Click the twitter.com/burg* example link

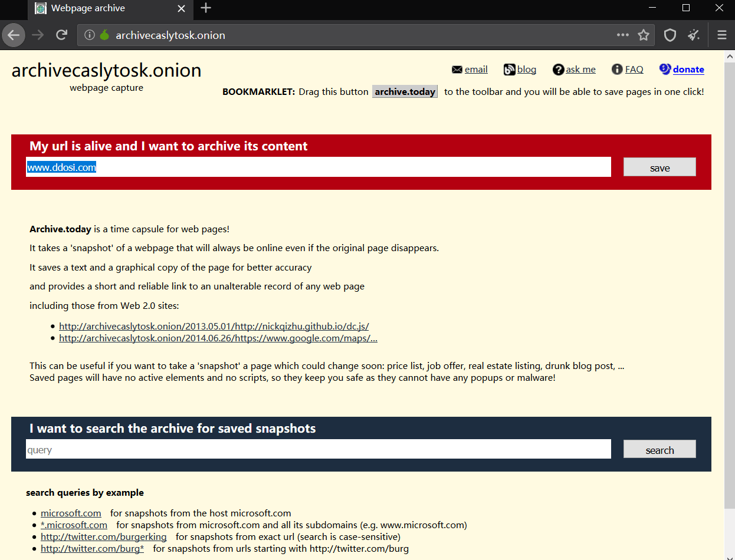tap(92, 549)
